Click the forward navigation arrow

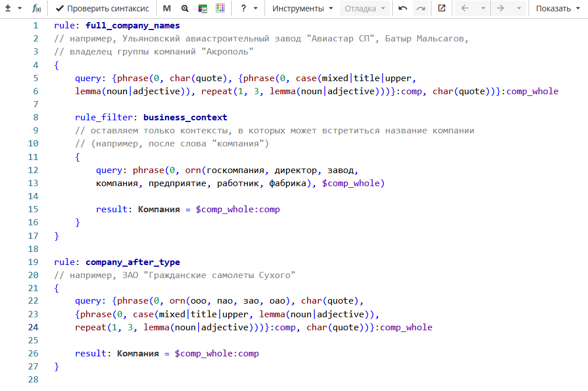[x=501, y=9]
